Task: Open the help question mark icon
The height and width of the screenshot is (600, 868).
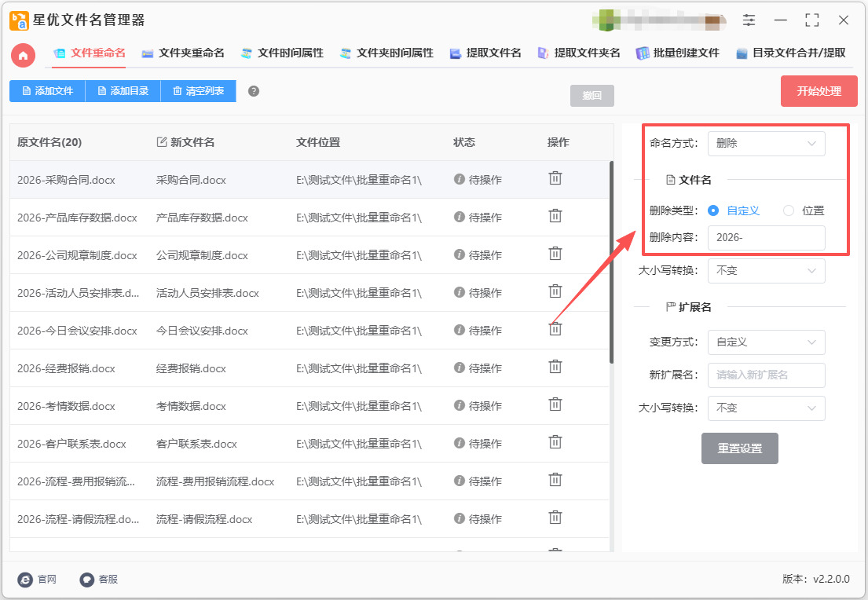Action: (x=254, y=91)
